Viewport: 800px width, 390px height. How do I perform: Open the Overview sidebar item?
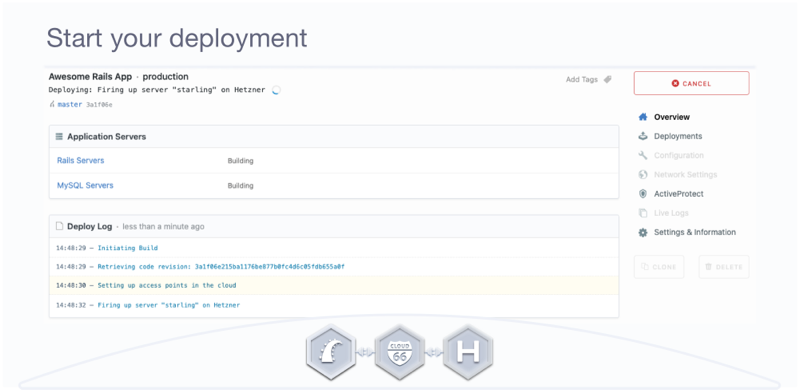tap(671, 117)
